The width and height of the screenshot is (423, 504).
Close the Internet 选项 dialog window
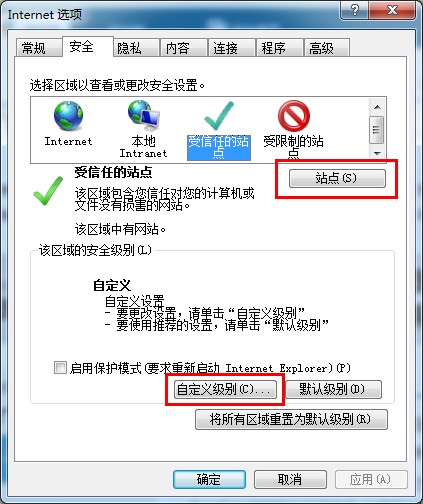[392, 10]
